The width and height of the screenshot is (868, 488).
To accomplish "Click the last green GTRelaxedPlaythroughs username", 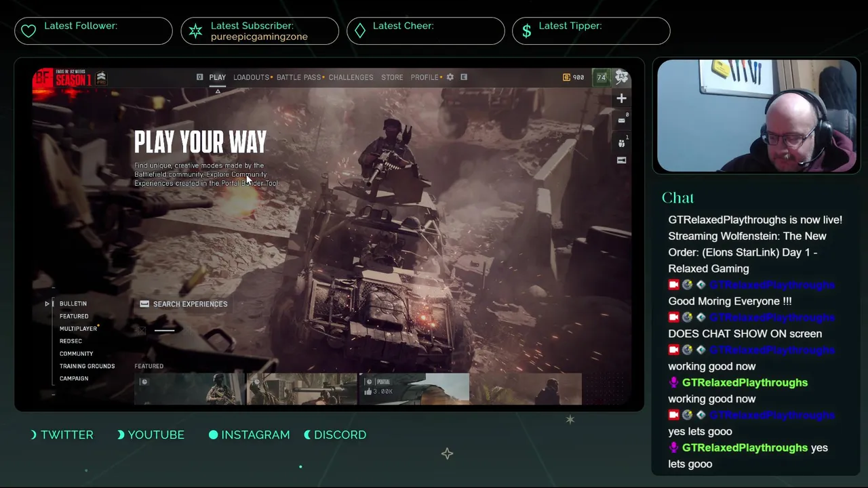I will pos(745,447).
